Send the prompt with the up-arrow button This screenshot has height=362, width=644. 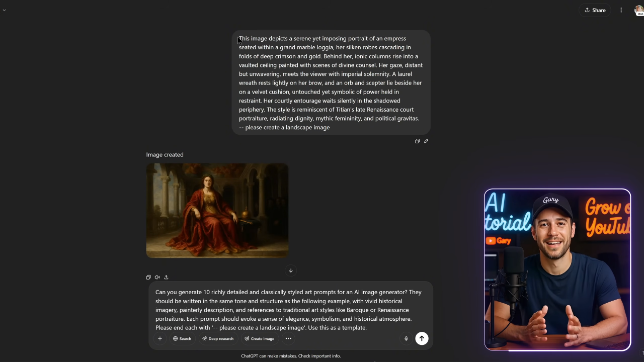pos(422,338)
